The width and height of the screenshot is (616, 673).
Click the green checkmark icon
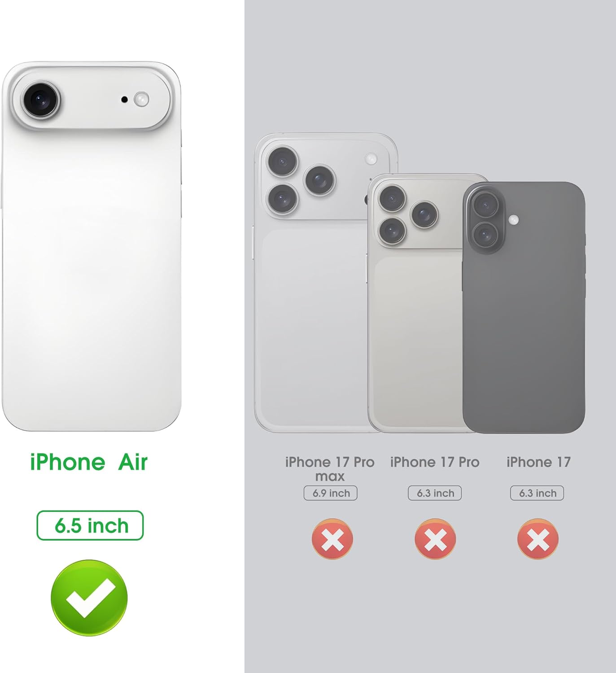tap(89, 598)
